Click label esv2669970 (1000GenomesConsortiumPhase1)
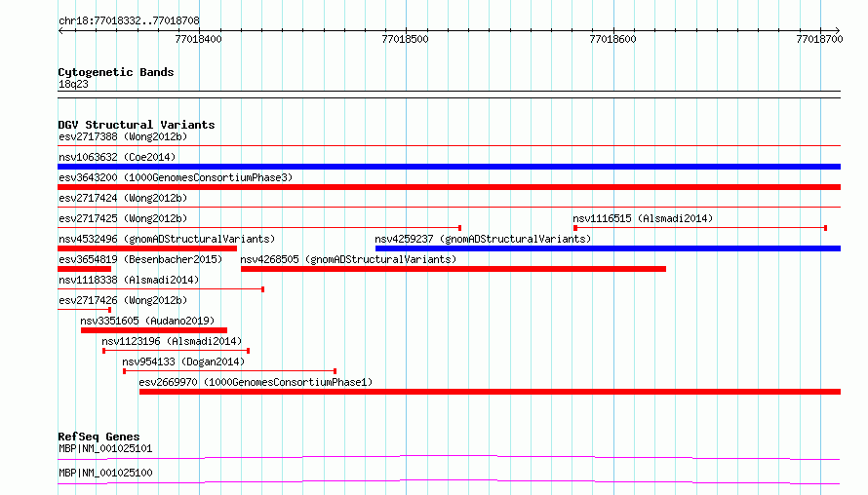The width and height of the screenshot is (868, 495). coord(256,382)
